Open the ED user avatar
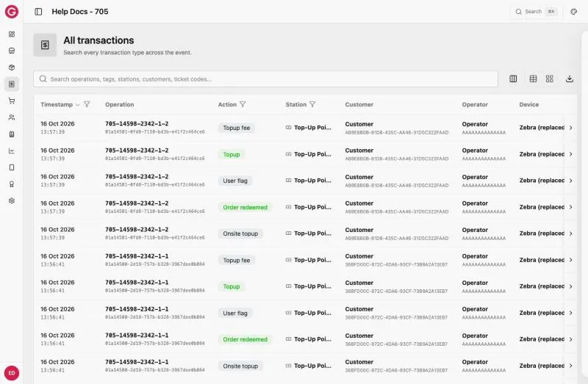Image resolution: width=588 pixels, height=384 pixels. click(x=12, y=373)
